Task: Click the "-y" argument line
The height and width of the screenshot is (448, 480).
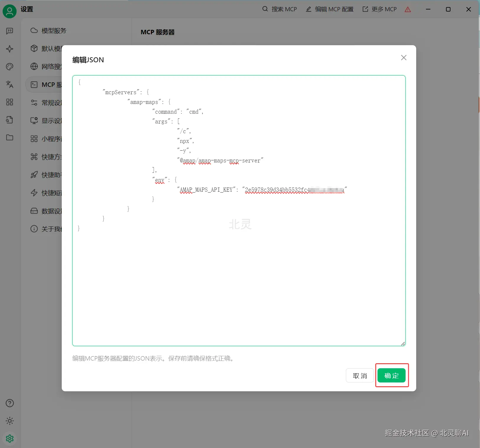Action: coord(184,151)
